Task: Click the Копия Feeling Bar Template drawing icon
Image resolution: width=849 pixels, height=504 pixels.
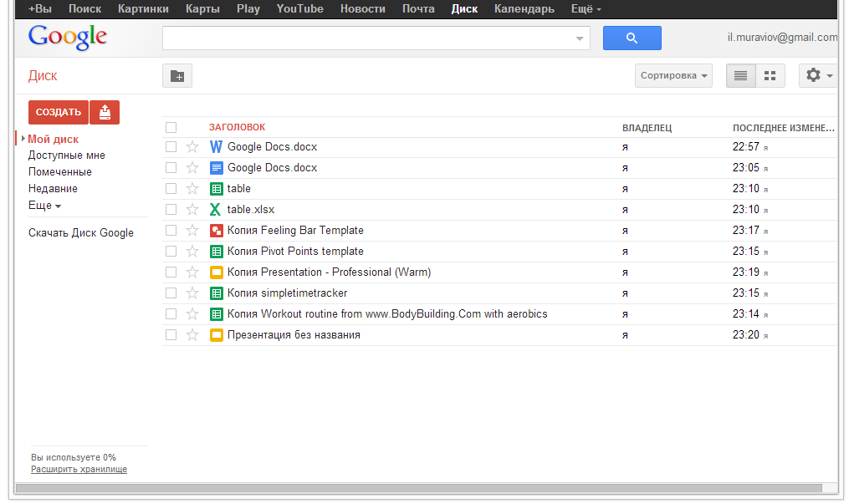Action: (x=216, y=231)
